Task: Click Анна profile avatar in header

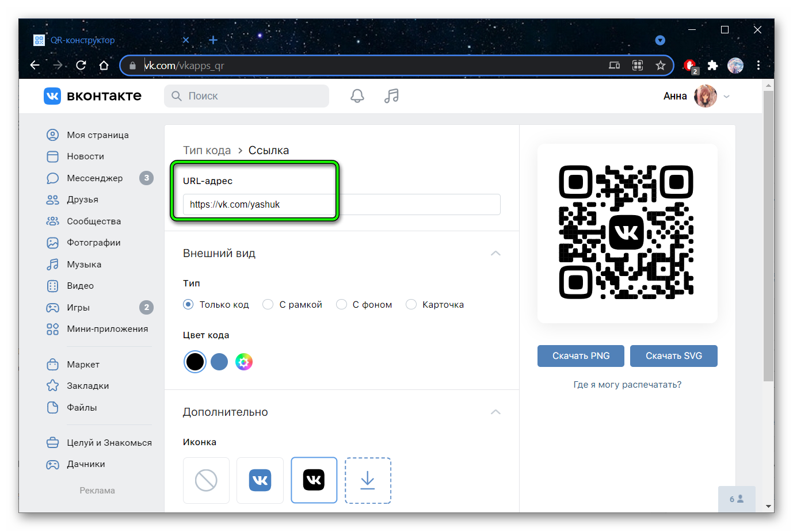Action: tap(706, 97)
